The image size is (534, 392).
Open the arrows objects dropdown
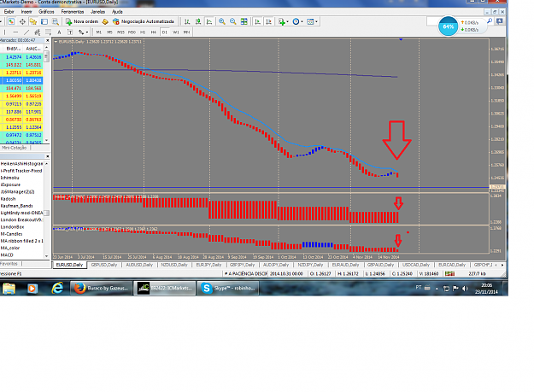(x=83, y=32)
